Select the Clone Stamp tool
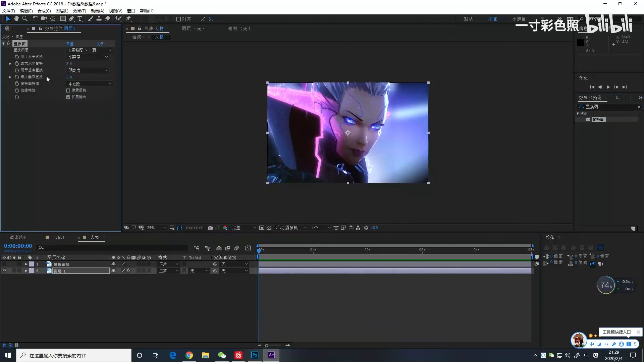644x362 pixels. point(99,19)
